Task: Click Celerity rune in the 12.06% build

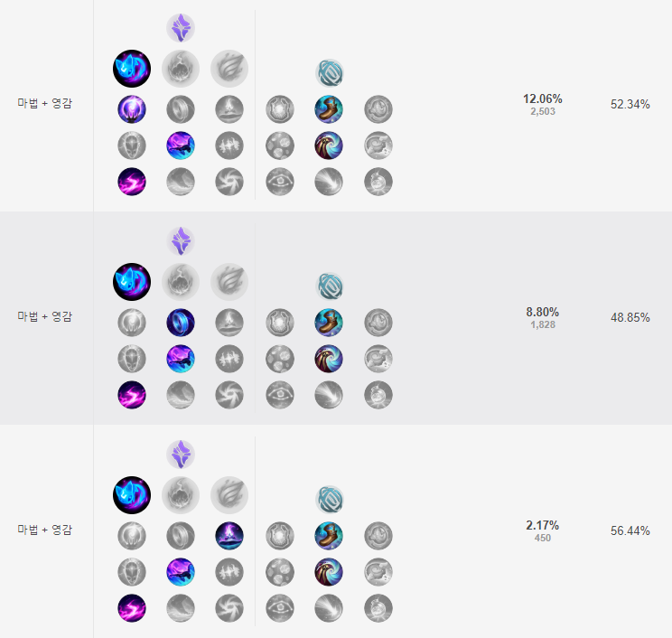Action: 181,145
